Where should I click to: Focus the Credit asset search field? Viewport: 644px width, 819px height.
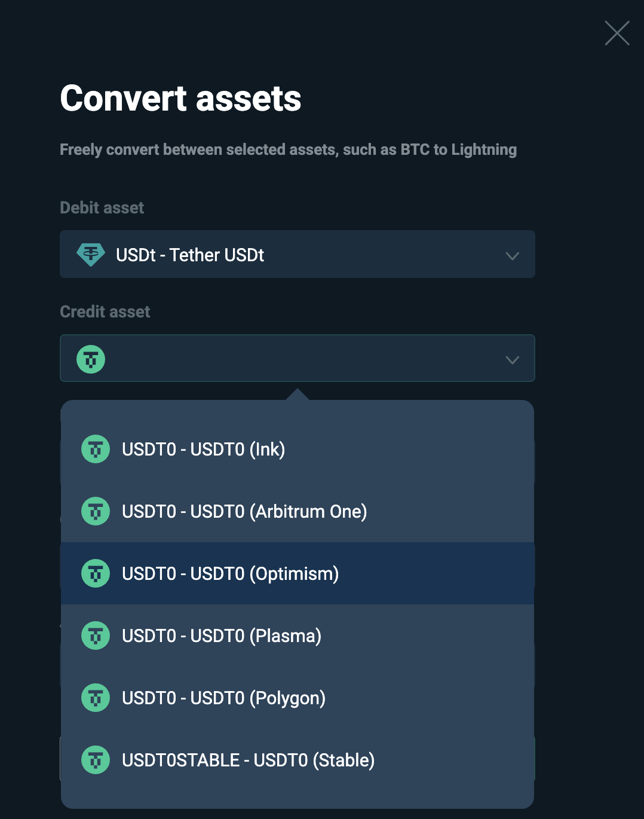coord(298,358)
